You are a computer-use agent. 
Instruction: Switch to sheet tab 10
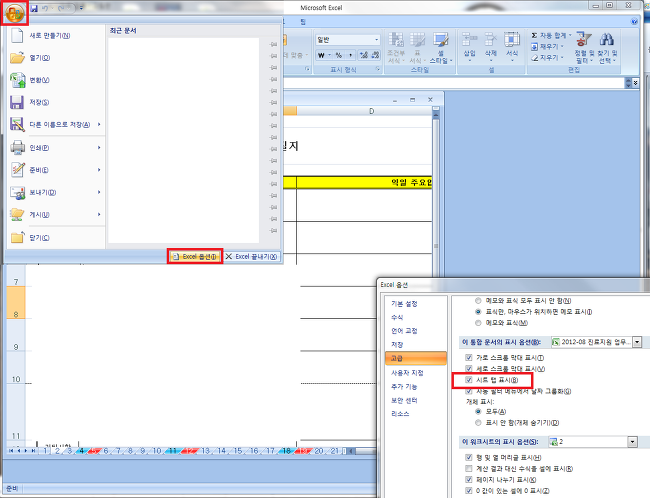click(157, 451)
